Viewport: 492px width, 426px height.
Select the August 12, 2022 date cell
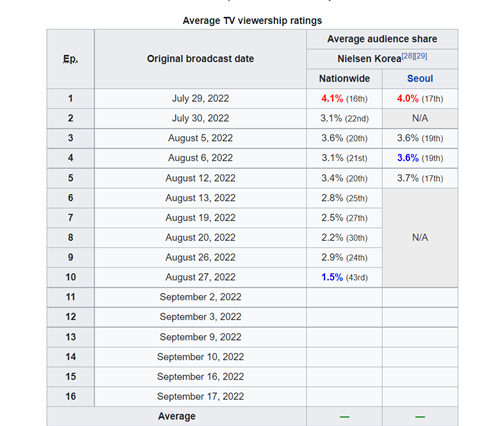(x=200, y=178)
